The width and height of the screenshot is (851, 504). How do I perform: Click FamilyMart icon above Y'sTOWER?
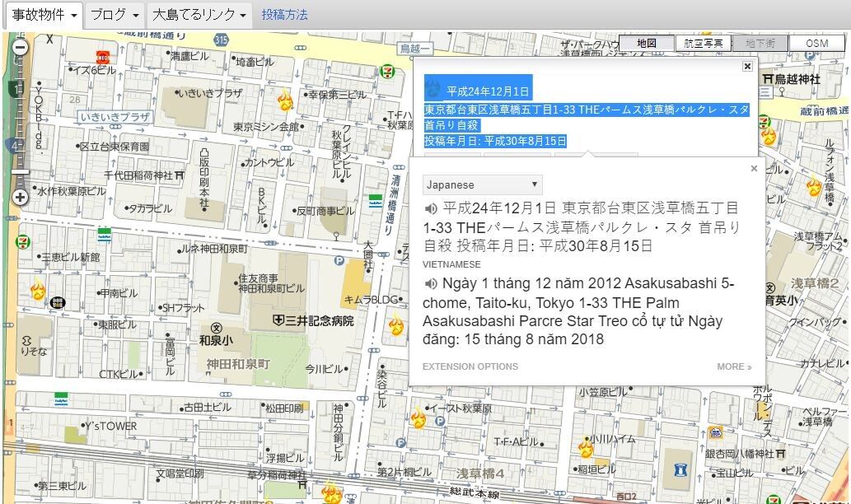[x=61, y=401]
